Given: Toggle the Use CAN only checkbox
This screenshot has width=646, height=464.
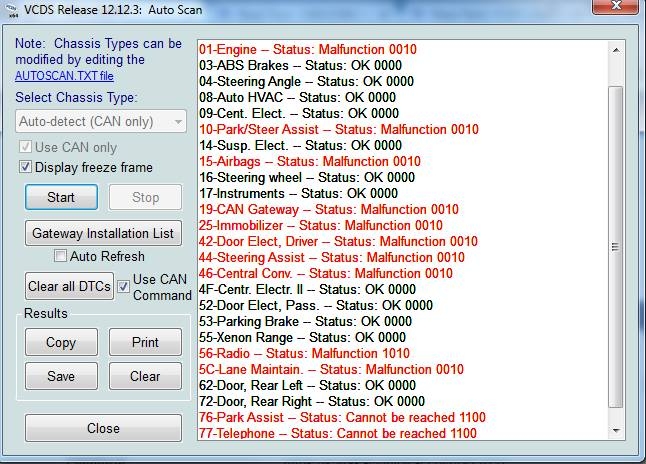Looking at the screenshot, I should point(25,147).
